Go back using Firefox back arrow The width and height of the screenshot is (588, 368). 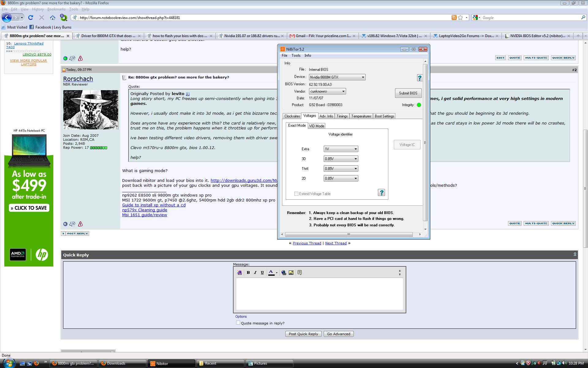coord(7,17)
